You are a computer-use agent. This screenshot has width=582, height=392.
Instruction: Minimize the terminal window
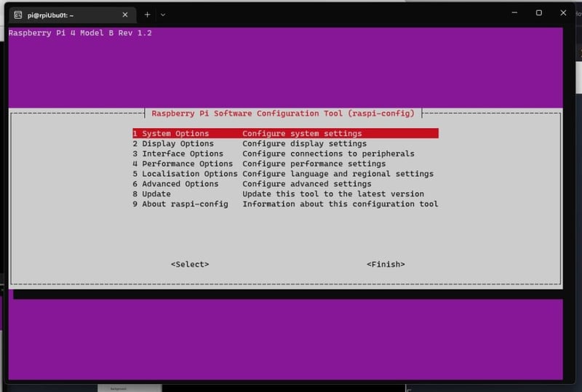[514, 12]
